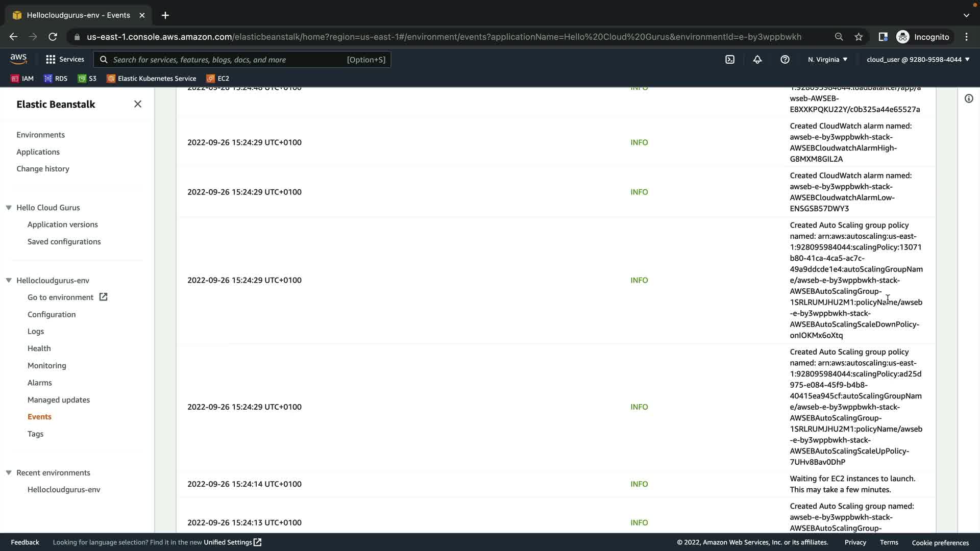Select Logs in the sidebar menu
Screen dimensions: 980x551
pos(36,332)
